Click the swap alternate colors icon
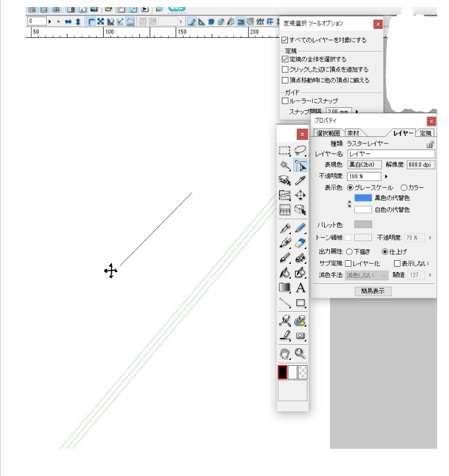The height and width of the screenshot is (476, 449). pos(349,204)
